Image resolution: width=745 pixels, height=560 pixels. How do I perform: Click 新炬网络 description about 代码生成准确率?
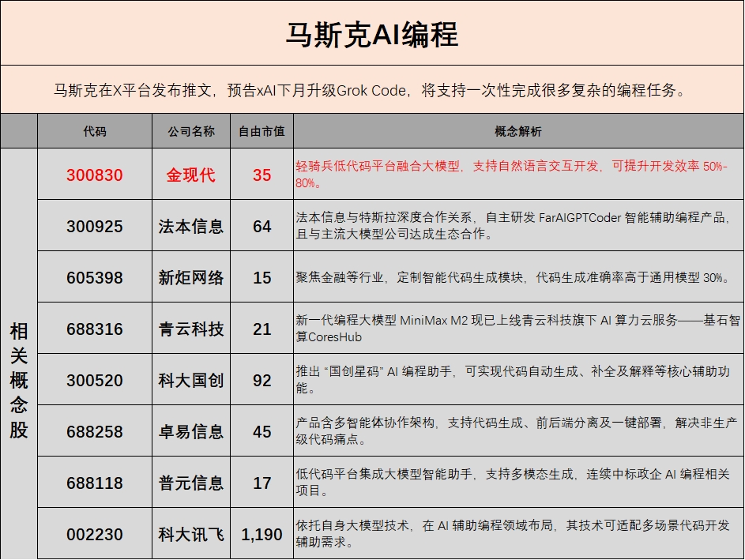(514, 277)
